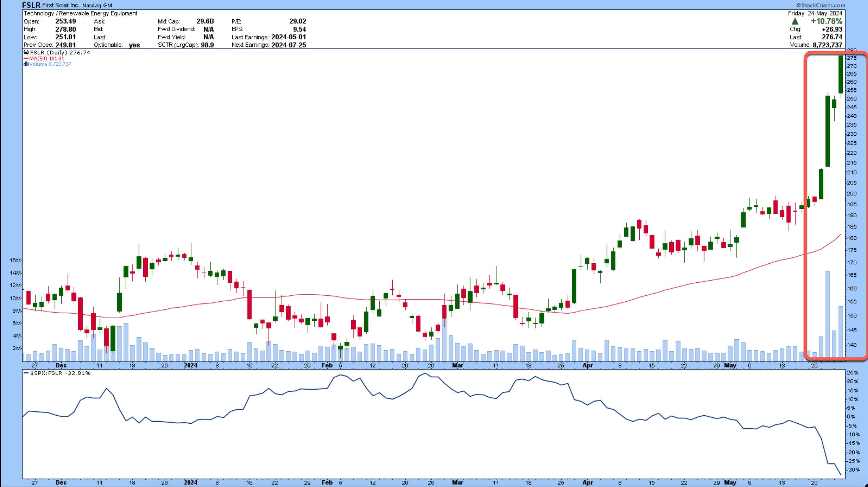Click the SCTR (LrgCap) 98.9 value
This screenshot has width=868, height=487.
pos(207,45)
